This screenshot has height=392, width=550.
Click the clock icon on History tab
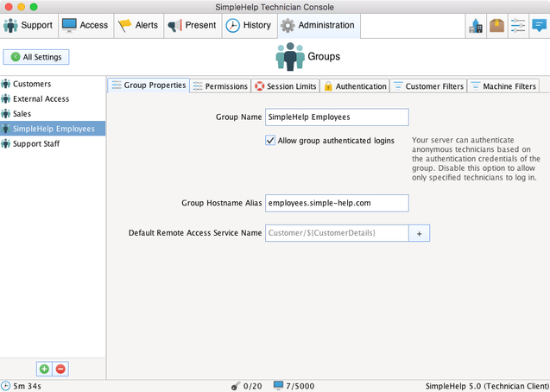[x=232, y=26]
